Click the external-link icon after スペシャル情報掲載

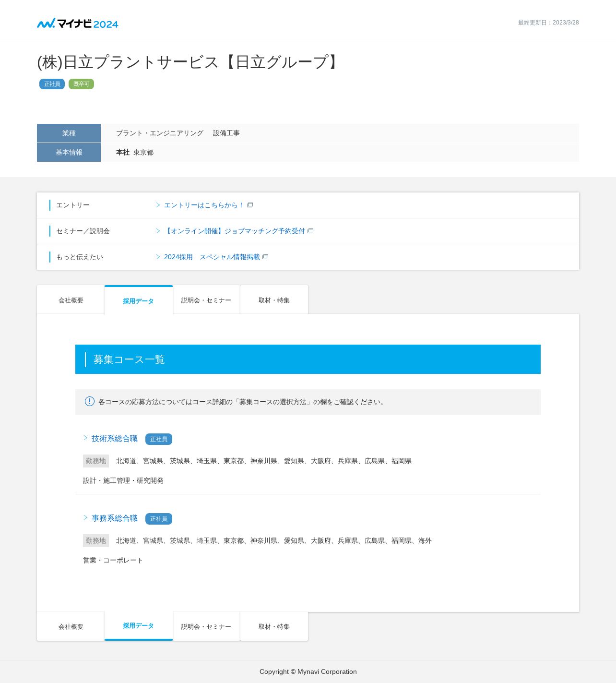[265, 257]
